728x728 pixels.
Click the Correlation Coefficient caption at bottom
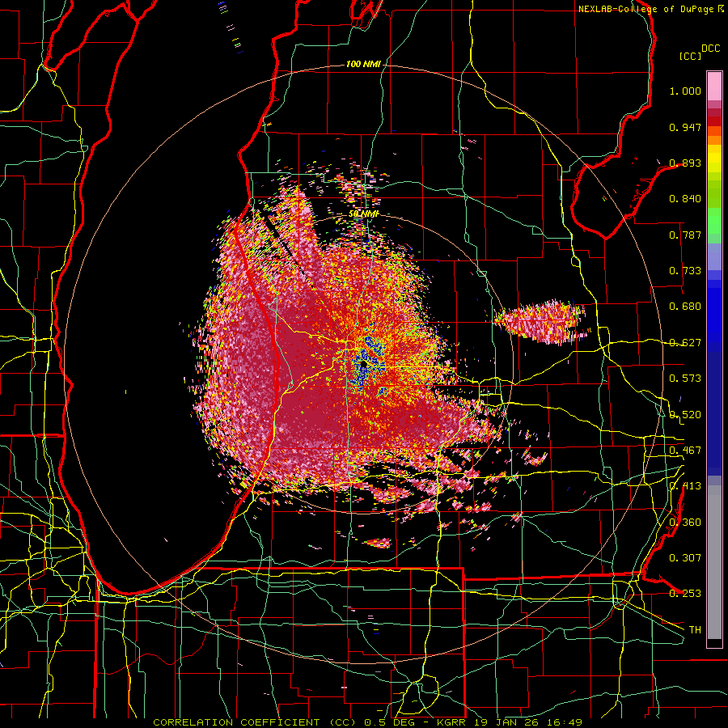[367, 722]
